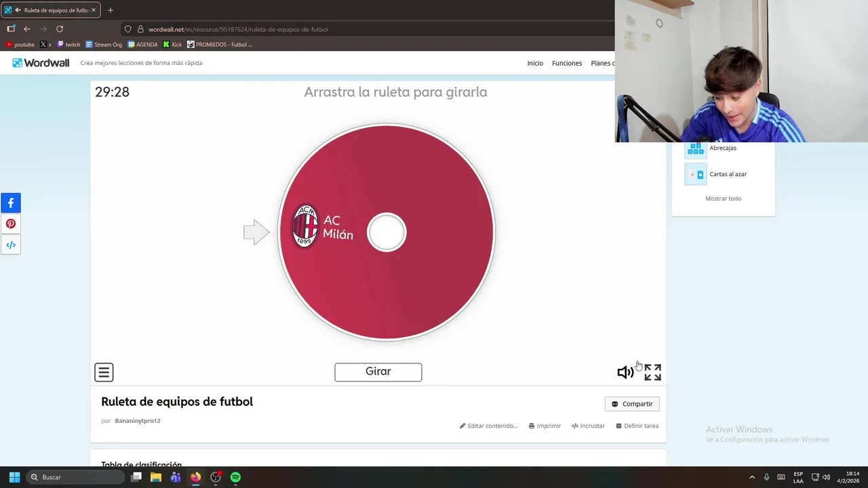This screenshot has width=868, height=488.
Task: Click the AC Milán crest on wheel
Action: point(305,226)
